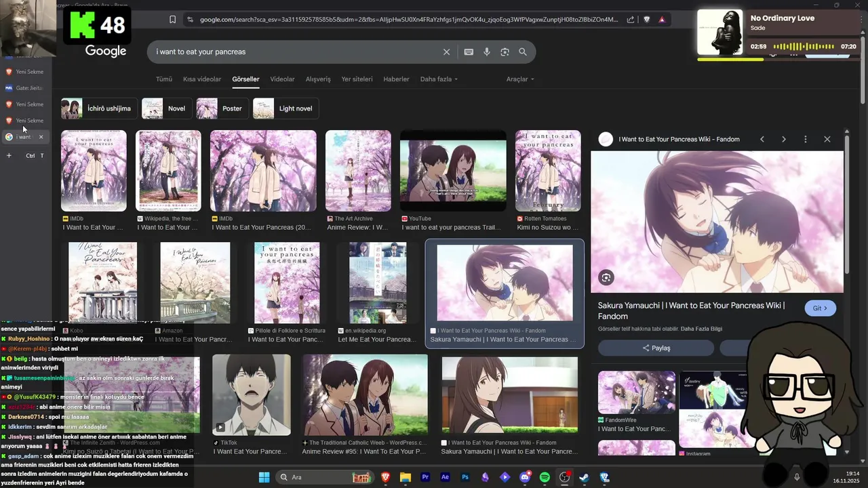Filter by the 'Light novel' chip

(x=286, y=108)
